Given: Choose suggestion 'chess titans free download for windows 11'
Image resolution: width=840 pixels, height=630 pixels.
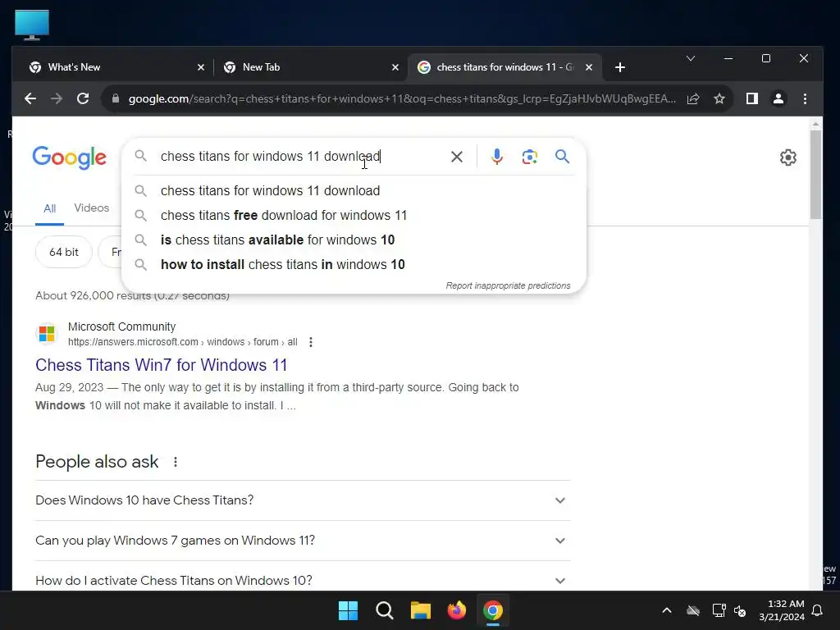Looking at the screenshot, I should (x=354, y=216).
